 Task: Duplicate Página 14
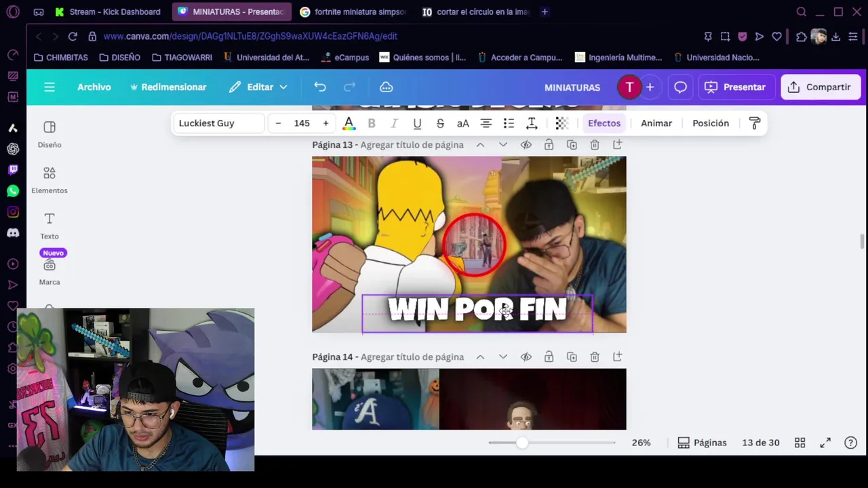coord(572,357)
